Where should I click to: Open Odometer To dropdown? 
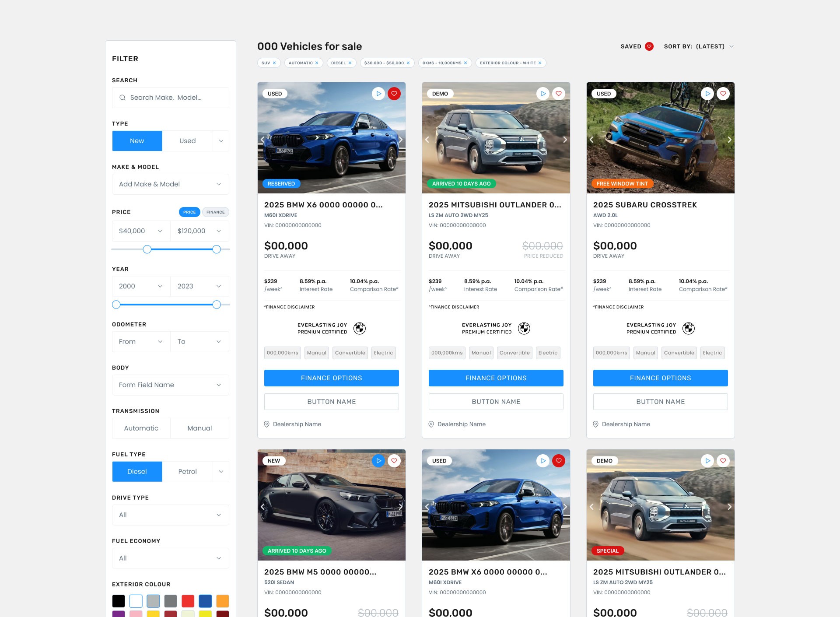(199, 342)
